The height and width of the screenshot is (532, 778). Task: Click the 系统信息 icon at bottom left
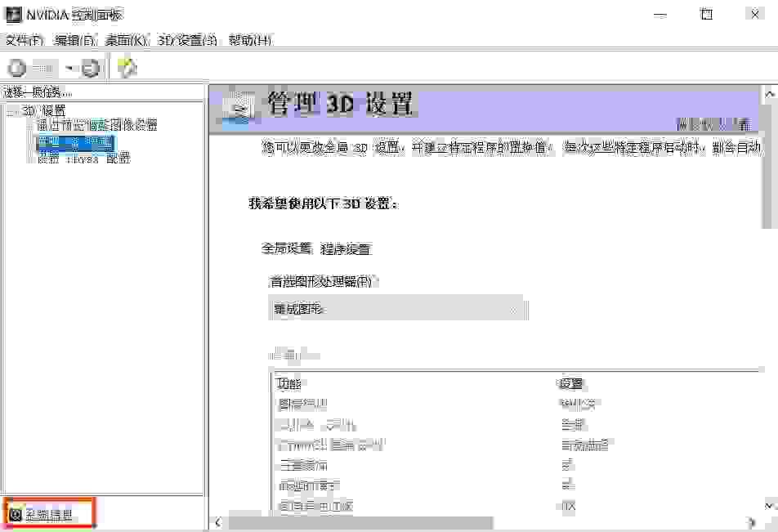pos(16,515)
